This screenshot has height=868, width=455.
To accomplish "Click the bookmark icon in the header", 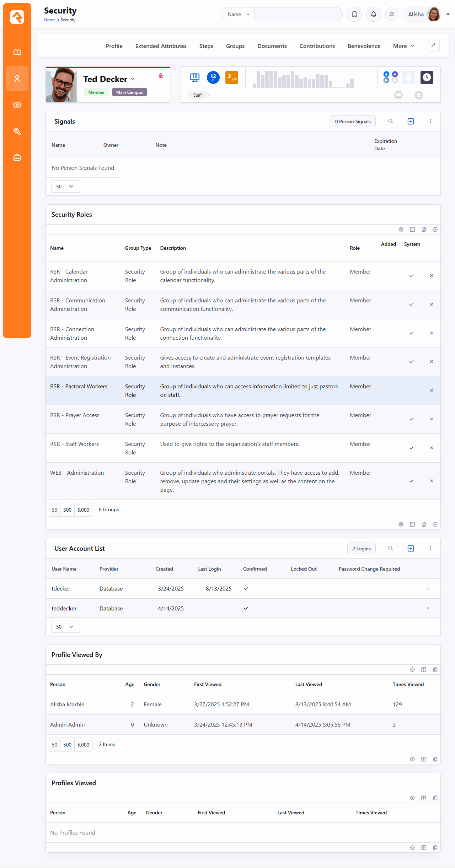I will [x=354, y=14].
